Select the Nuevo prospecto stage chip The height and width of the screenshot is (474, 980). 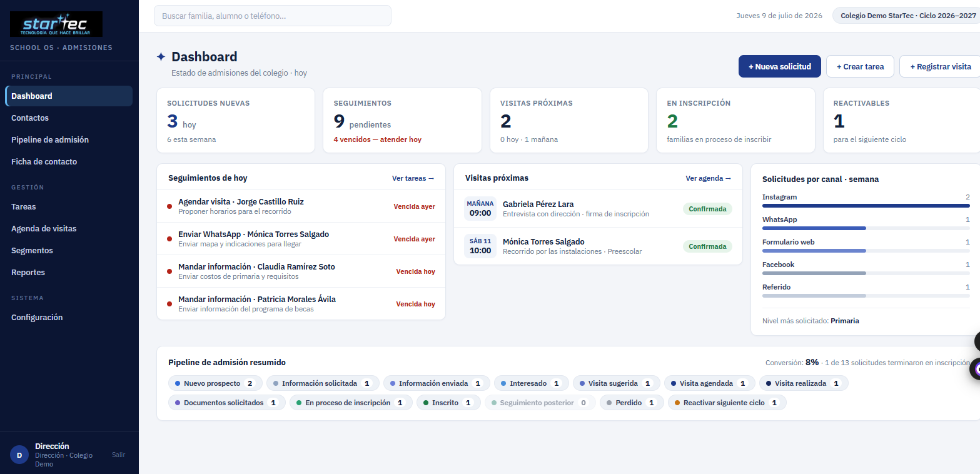point(216,383)
